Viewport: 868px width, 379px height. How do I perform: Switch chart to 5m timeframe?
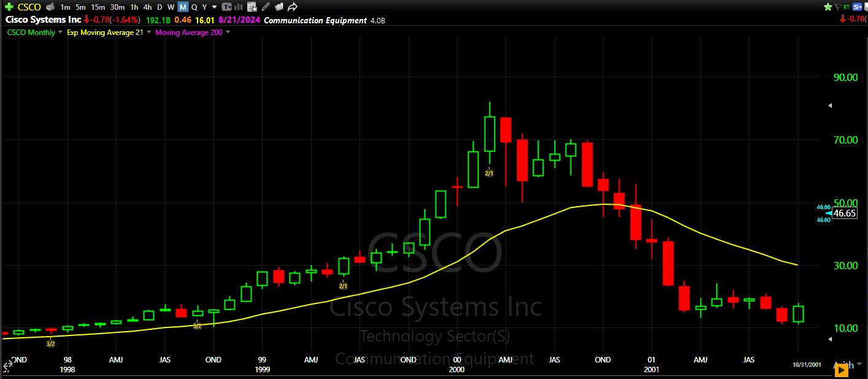(80, 7)
